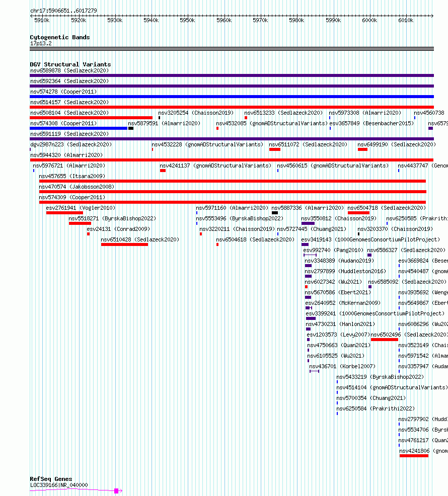Click nsv574309 (Cooper2011) label
Screen dimensions: 448x496
point(72,197)
